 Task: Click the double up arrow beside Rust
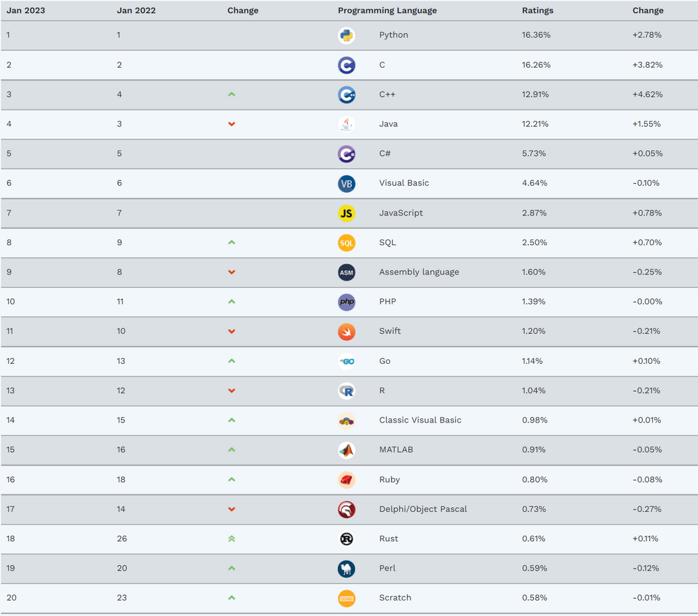(232, 539)
